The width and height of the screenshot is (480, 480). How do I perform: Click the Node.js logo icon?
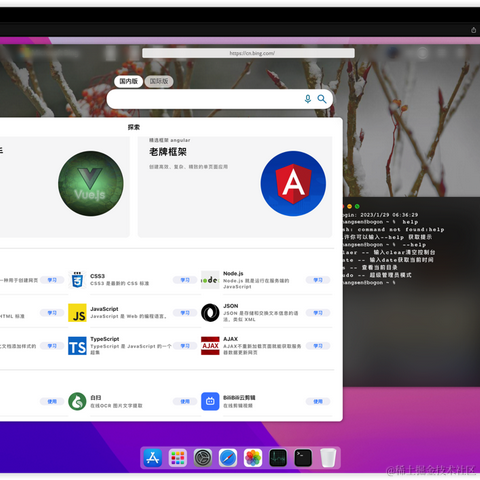click(x=210, y=280)
